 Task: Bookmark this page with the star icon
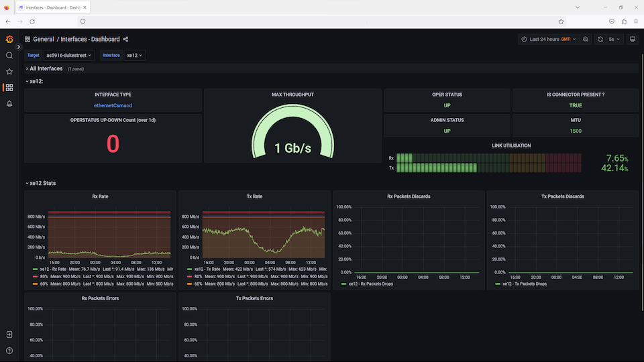pos(561,21)
